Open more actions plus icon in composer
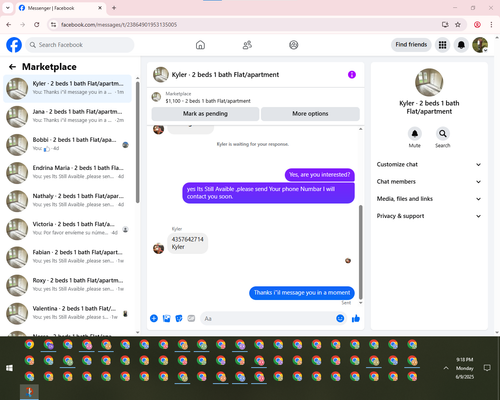The height and width of the screenshot is (400, 500). click(154, 318)
